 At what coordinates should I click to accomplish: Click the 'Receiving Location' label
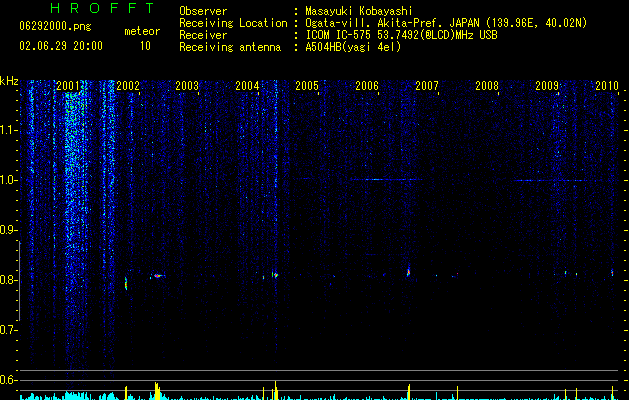(x=233, y=23)
